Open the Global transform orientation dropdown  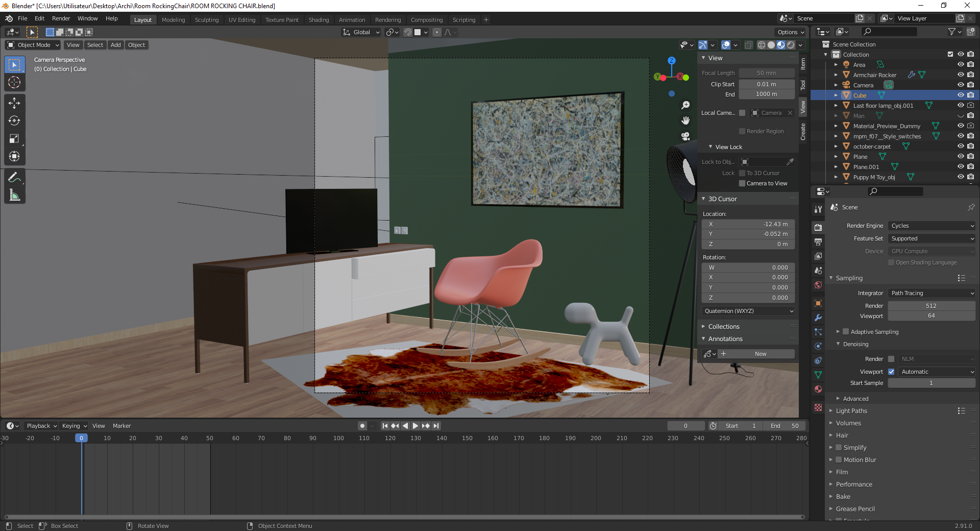[361, 32]
